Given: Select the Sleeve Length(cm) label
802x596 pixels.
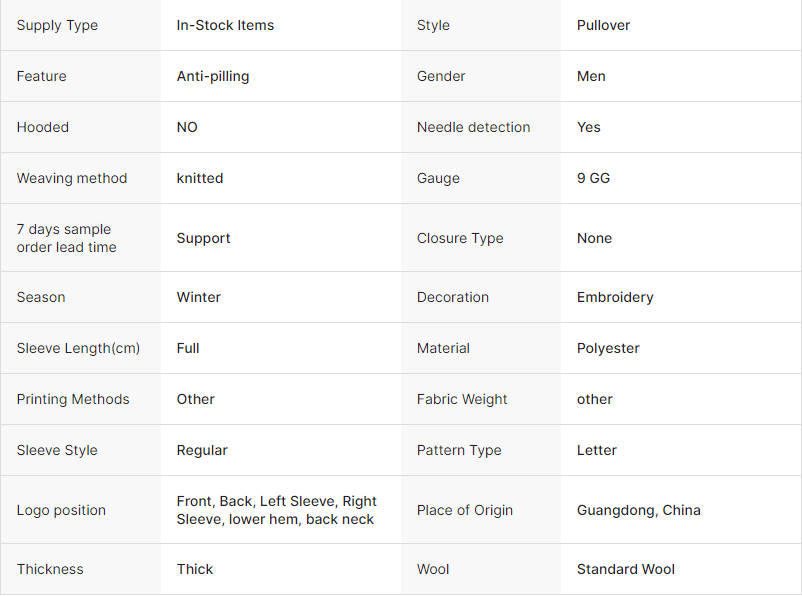Looking at the screenshot, I should 78,348.
